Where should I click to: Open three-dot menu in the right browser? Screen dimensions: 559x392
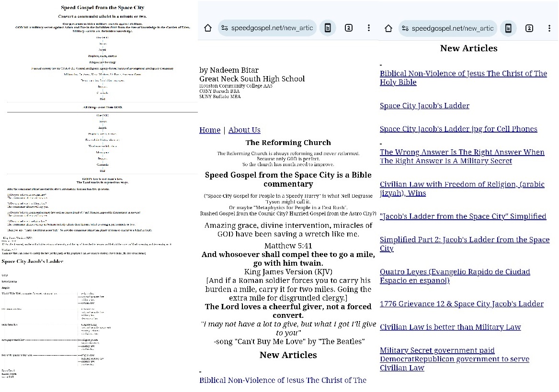click(549, 28)
